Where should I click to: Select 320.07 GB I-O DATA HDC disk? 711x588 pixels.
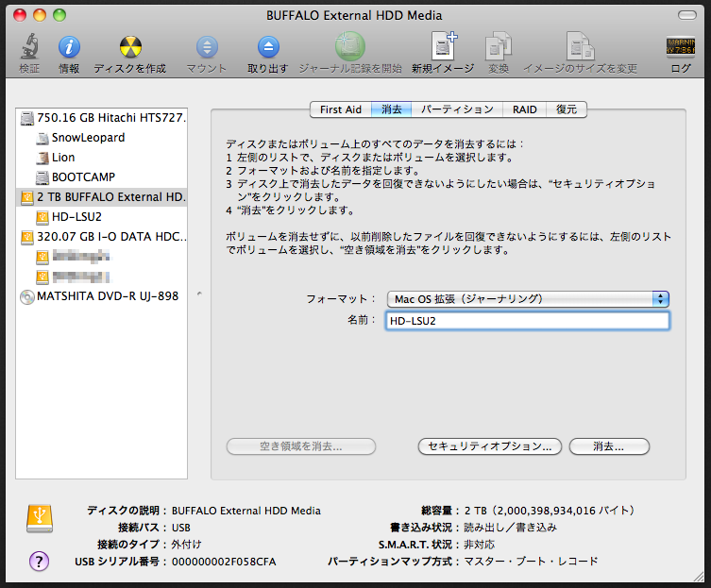[102, 237]
